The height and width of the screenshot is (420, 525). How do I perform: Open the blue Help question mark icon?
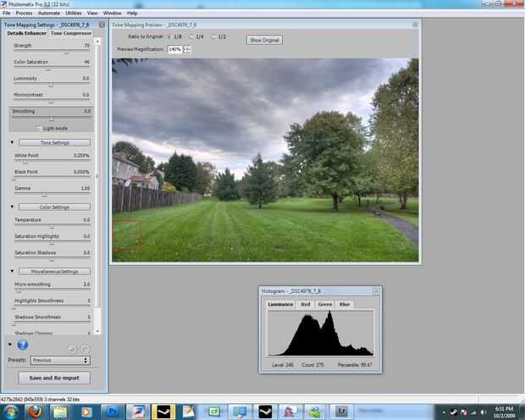tap(22, 345)
